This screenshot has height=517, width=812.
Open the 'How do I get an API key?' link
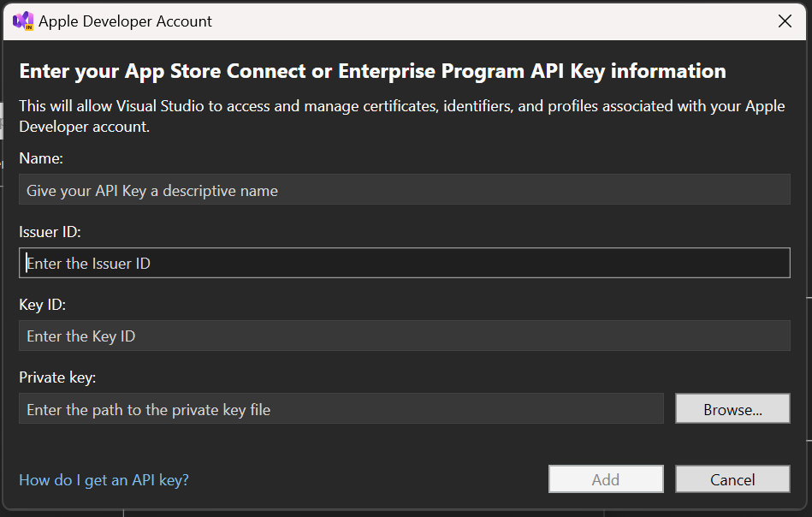pyautogui.click(x=104, y=480)
